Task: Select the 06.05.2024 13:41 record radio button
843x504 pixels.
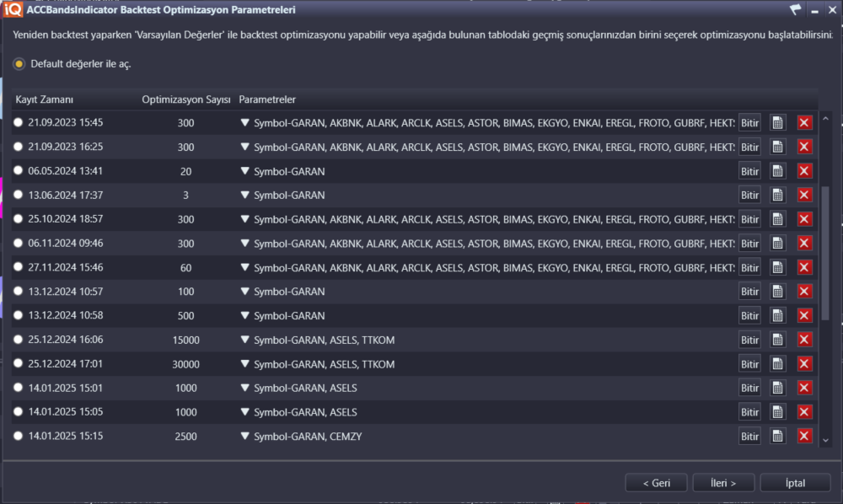Action: pos(19,171)
